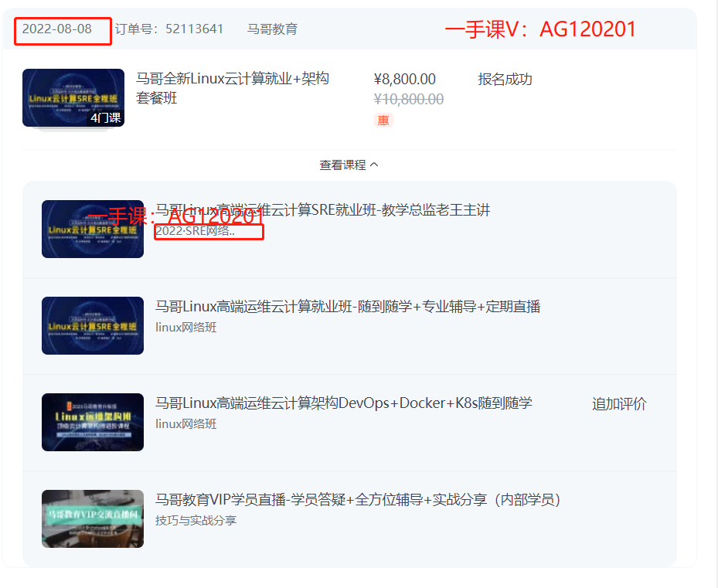Click the 马哥教育 vendor name in header
This screenshot has height=588, width=718.
(273, 29)
